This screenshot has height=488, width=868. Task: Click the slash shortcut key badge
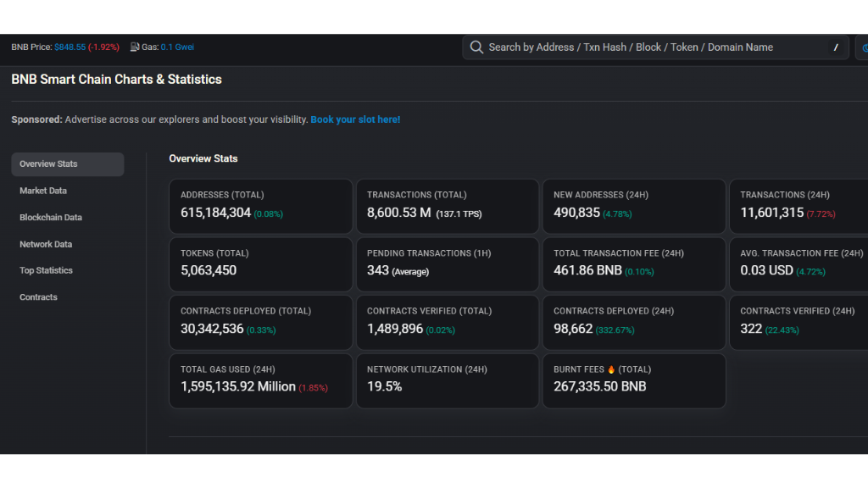click(835, 47)
